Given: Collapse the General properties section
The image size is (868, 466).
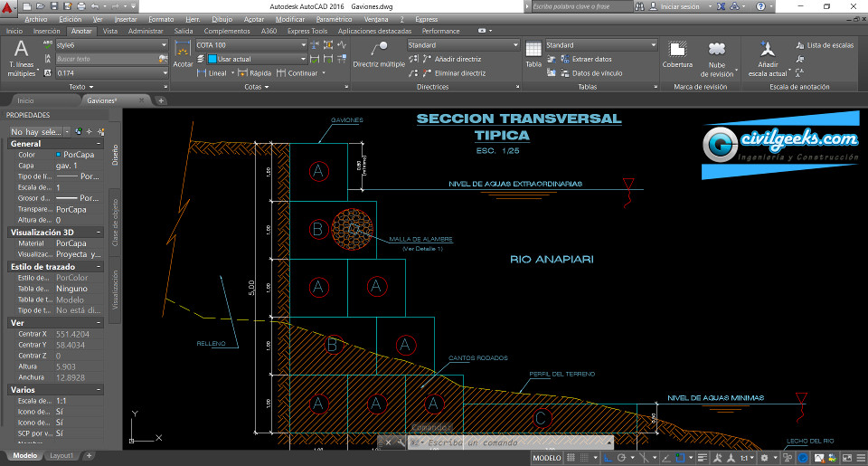Looking at the screenshot, I should coord(99,144).
